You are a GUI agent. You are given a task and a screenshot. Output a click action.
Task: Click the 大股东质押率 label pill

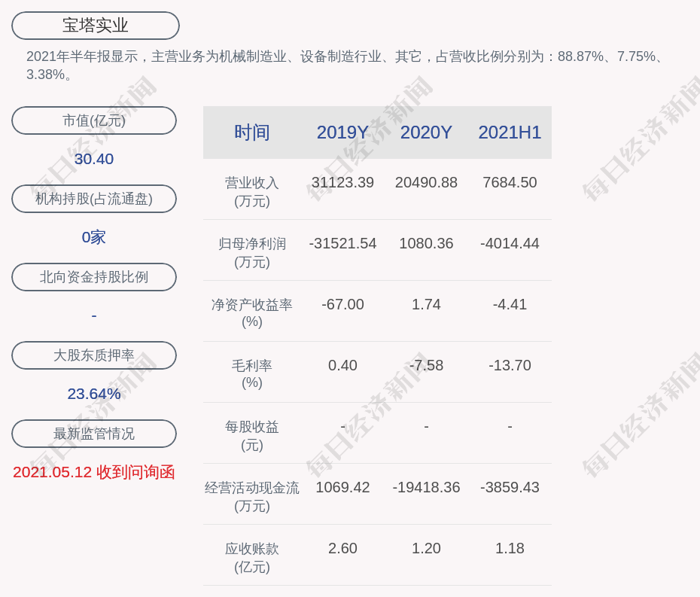94,355
